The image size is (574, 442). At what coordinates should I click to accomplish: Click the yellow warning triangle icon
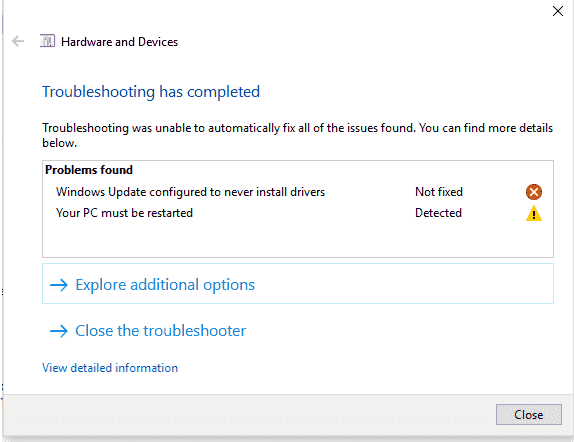pos(534,213)
